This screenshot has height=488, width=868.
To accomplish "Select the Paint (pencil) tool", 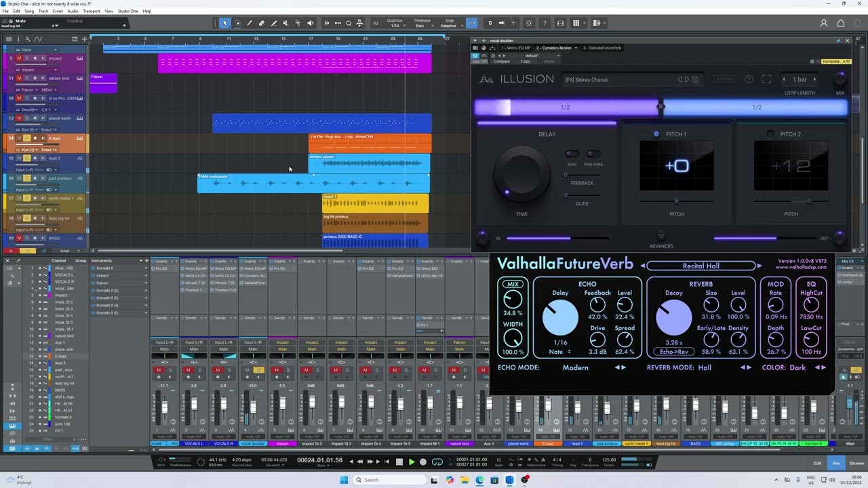I will 250,23.
